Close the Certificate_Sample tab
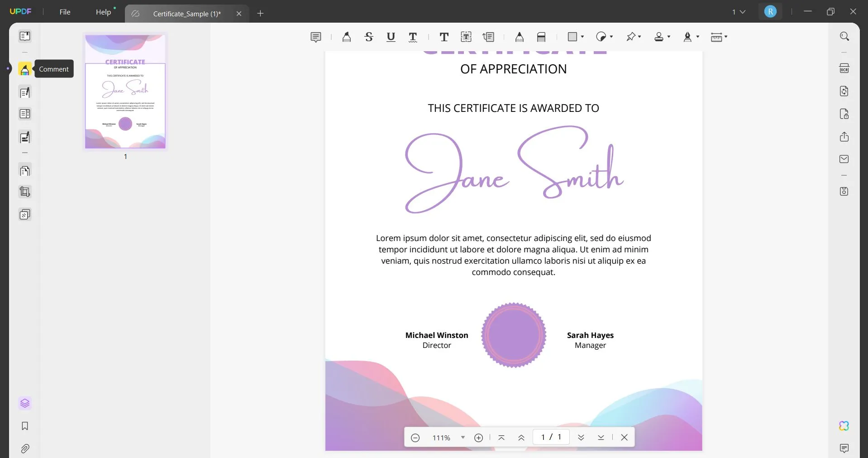Screen dimensions: 868x458 point(239,14)
